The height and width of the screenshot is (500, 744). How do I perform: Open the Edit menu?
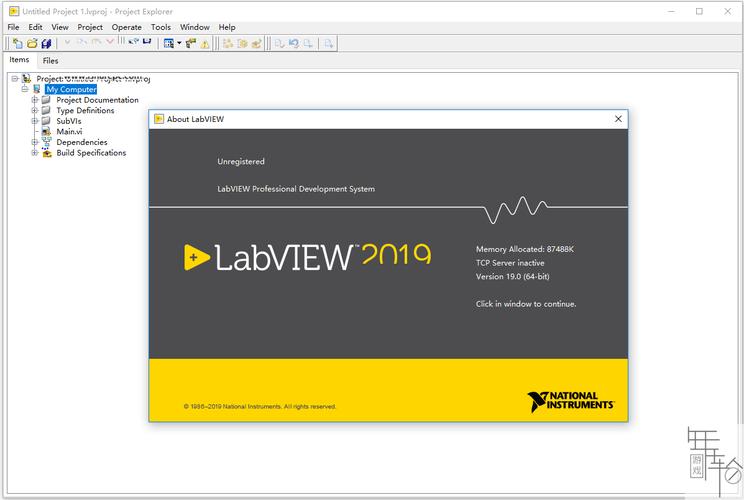35,27
